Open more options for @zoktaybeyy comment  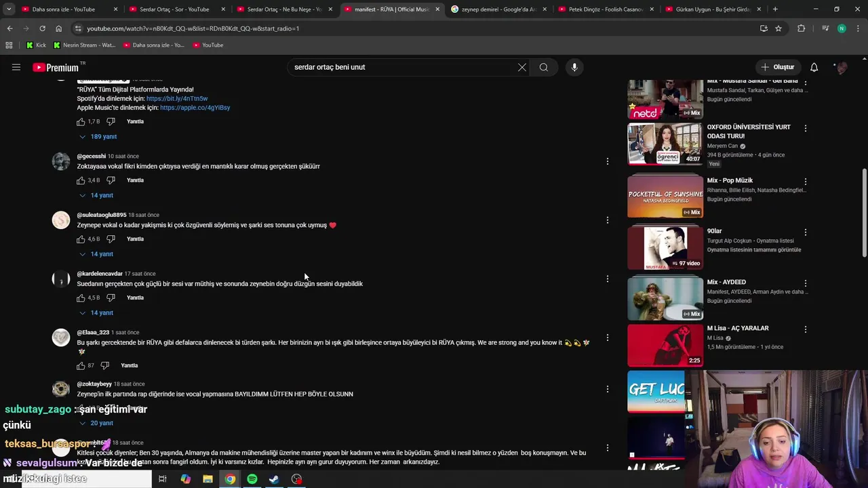(x=608, y=389)
